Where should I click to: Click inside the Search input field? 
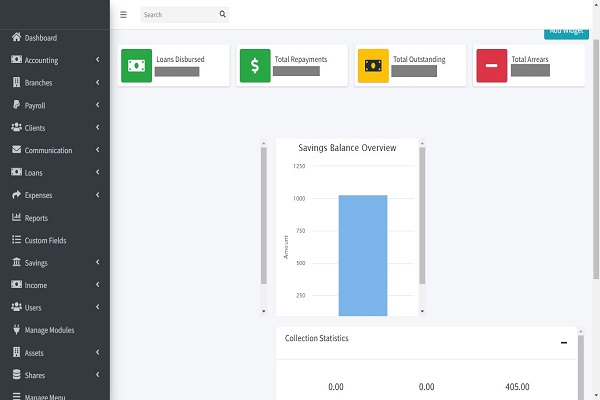[178, 15]
